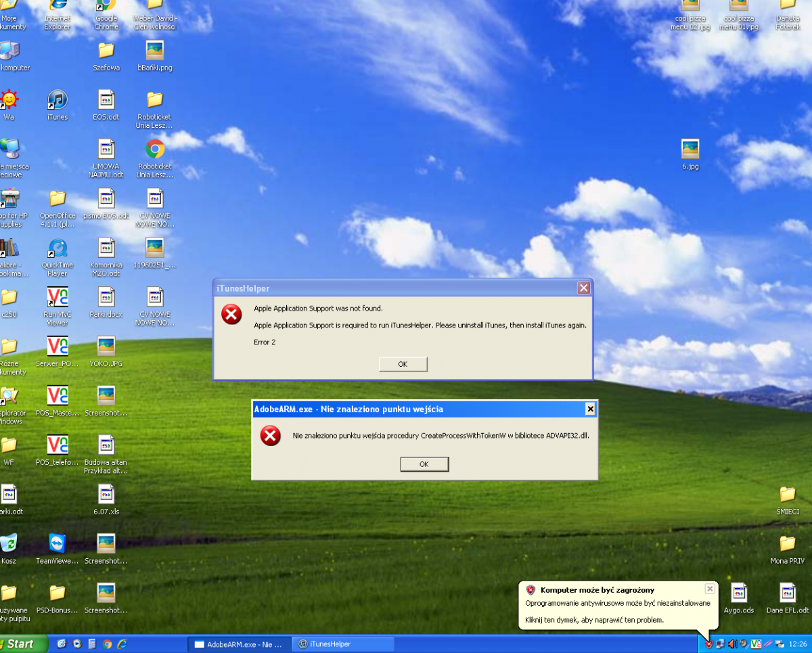Select the c250 folder

(9, 303)
